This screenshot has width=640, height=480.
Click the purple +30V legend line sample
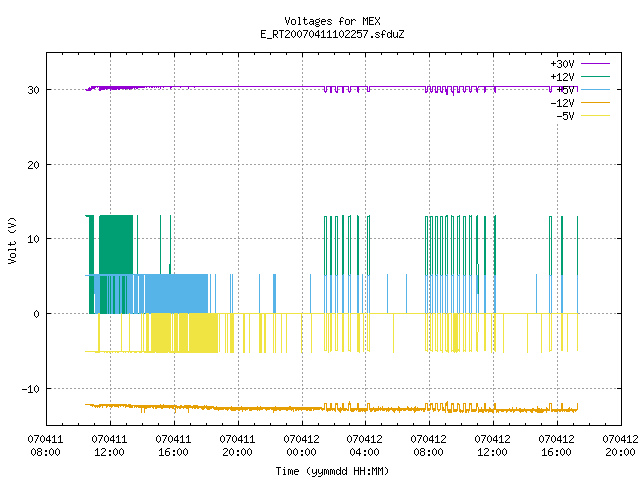tap(595, 64)
